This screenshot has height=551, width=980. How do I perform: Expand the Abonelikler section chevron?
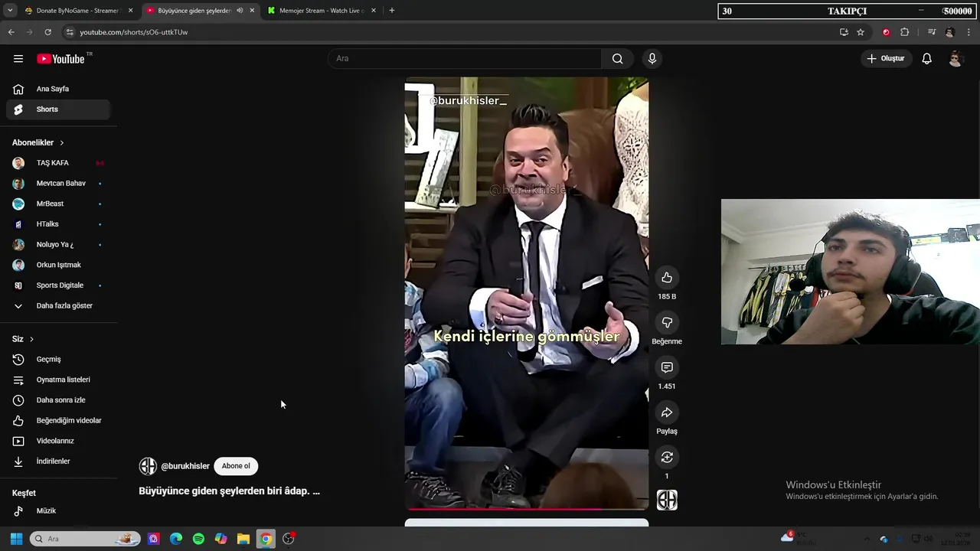pyautogui.click(x=62, y=143)
